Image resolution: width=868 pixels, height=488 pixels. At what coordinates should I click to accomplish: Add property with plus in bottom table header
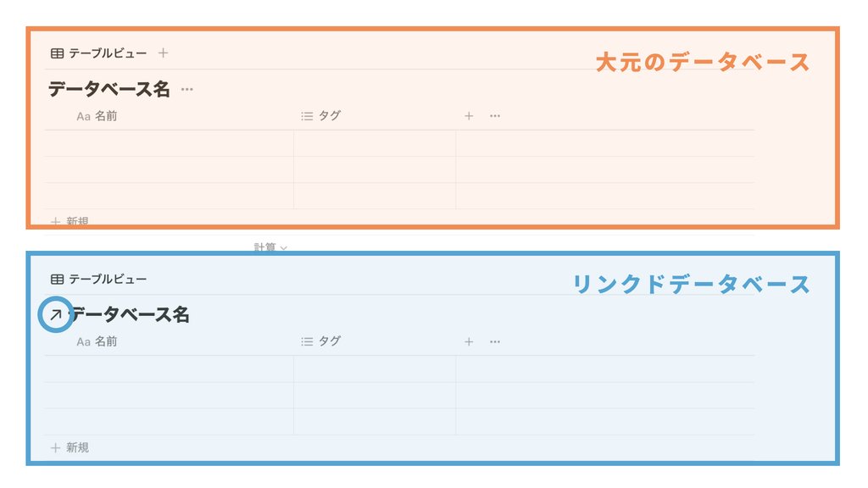[x=469, y=341]
